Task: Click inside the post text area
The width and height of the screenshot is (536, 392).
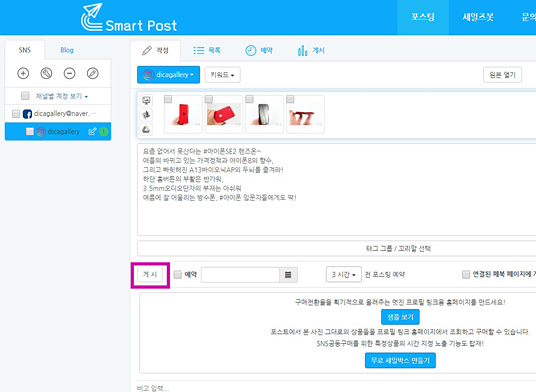Action: coord(337,190)
